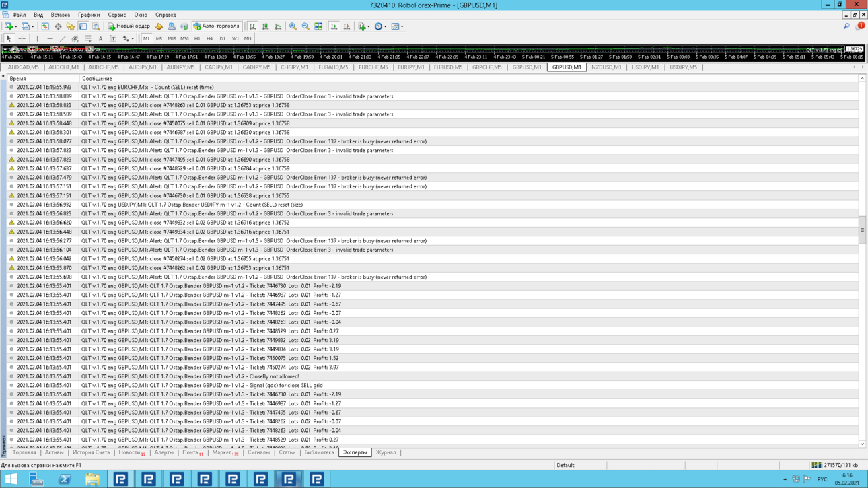Zoom in on the chart
The height and width of the screenshot is (488, 868).
pos(293,26)
